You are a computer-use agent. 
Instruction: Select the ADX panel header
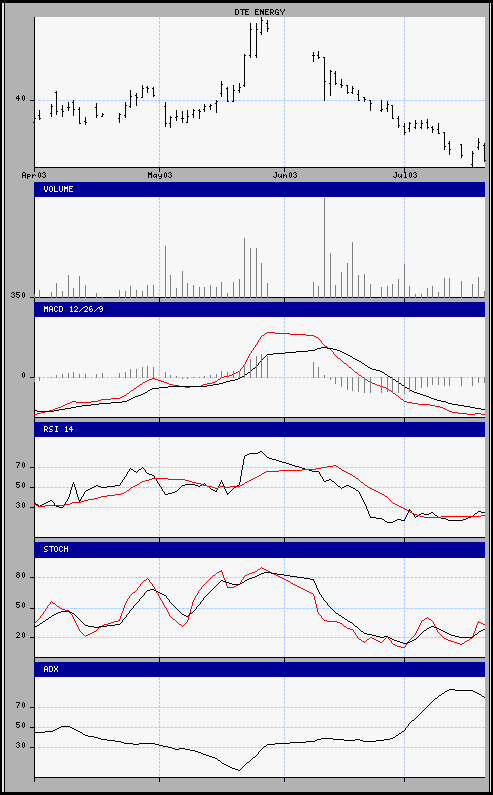pos(260,669)
